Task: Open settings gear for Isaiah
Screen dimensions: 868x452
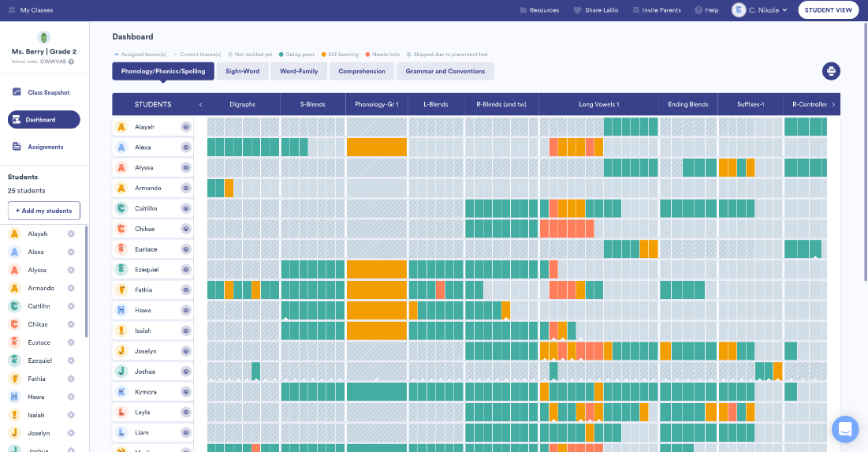Action: (x=71, y=415)
